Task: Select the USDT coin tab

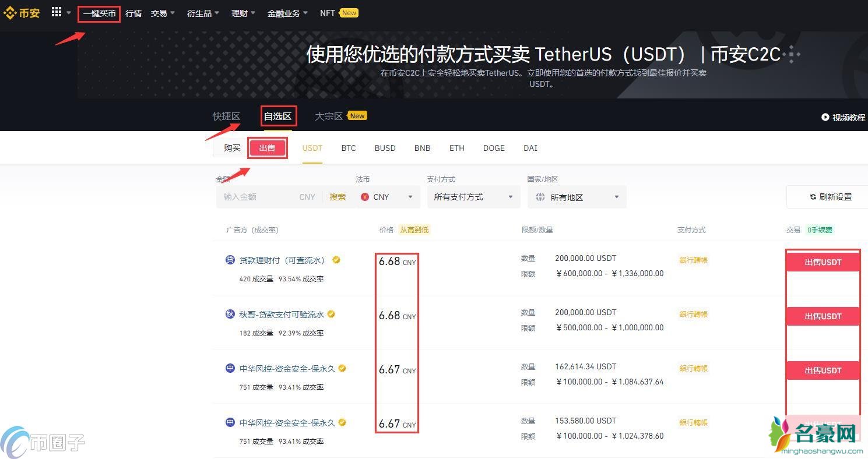Action: tap(312, 148)
